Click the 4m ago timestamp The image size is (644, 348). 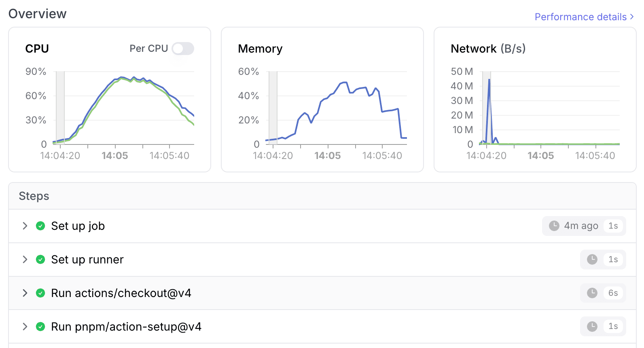pyautogui.click(x=581, y=226)
